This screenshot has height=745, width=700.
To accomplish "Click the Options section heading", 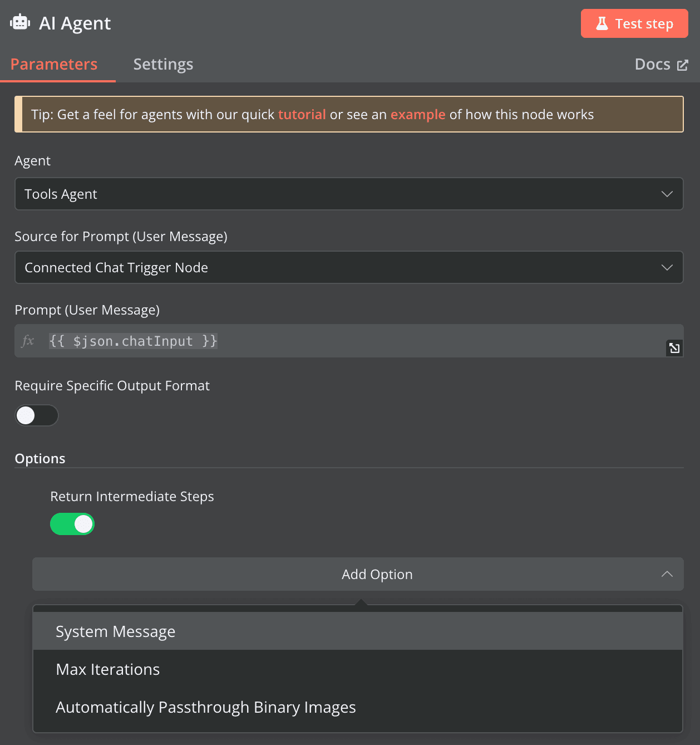I will click(x=40, y=458).
